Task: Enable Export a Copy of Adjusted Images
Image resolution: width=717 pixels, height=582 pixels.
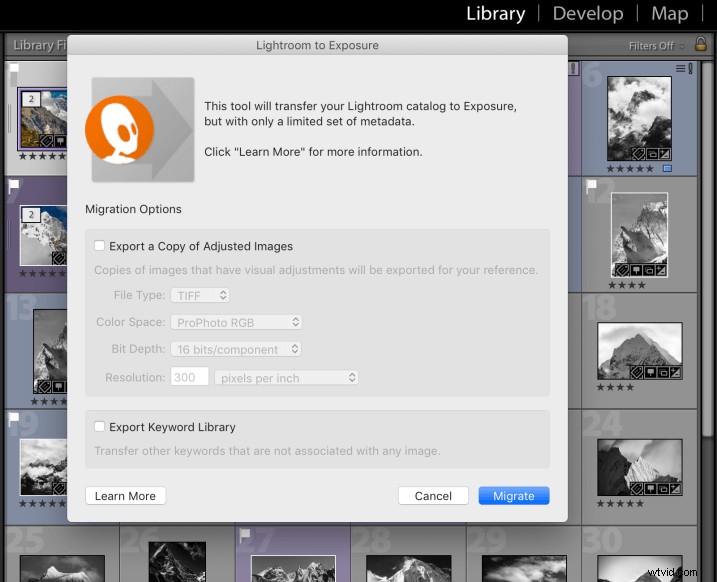Action: click(x=99, y=246)
